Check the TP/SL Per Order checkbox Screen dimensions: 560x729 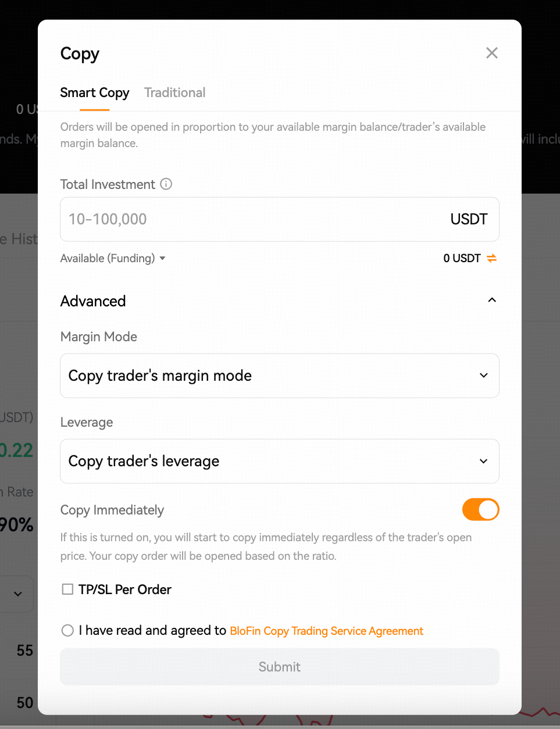coord(68,589)
